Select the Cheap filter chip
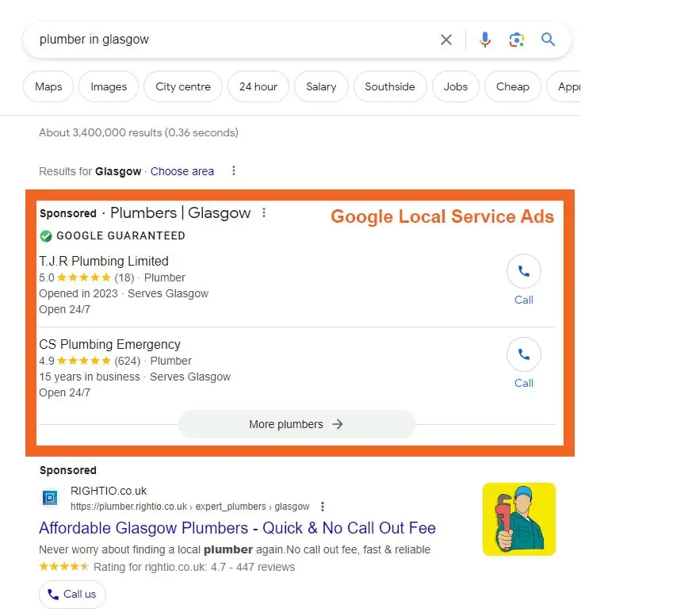The image size is (673, 616). pyautogui.click(x=512, y=87)
